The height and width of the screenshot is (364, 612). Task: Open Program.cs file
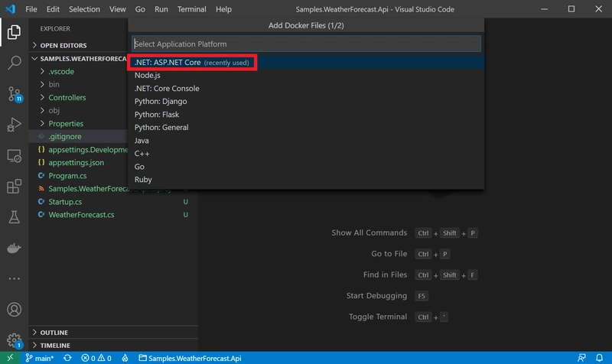tap(67, 176)
